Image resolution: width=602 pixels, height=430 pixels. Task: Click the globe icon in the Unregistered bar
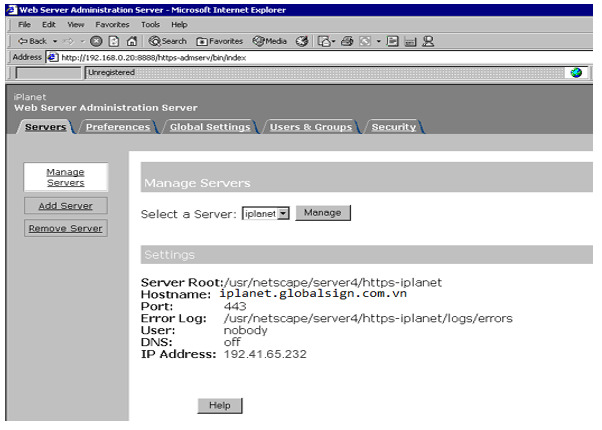[576, 73]
